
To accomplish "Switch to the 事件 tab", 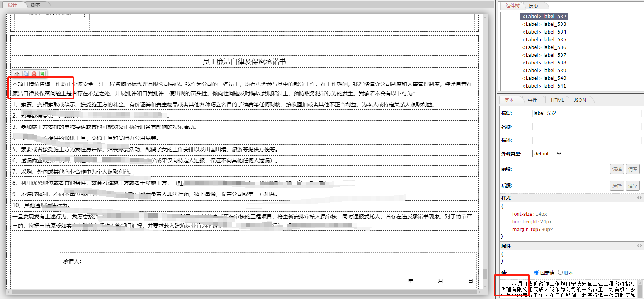I will [532, 100].
